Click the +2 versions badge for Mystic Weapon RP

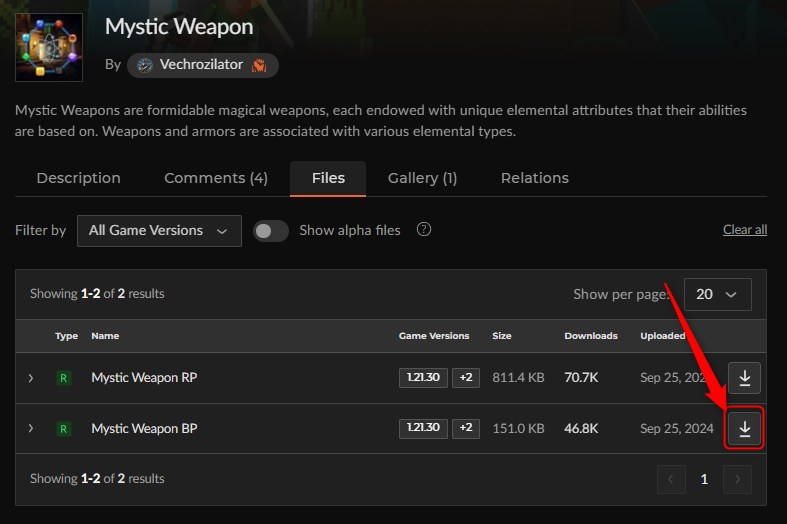click(465, 377)
